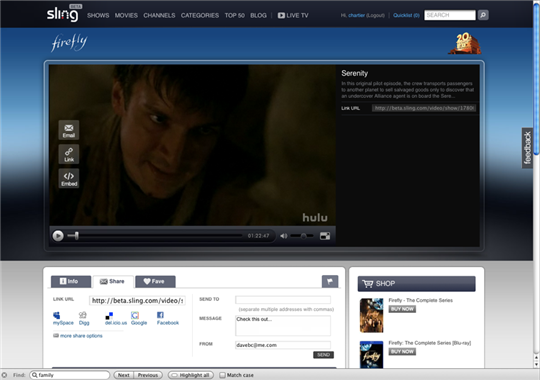Open the feedback side tab
Screen dimensions: 540x380
coord(528,148)
